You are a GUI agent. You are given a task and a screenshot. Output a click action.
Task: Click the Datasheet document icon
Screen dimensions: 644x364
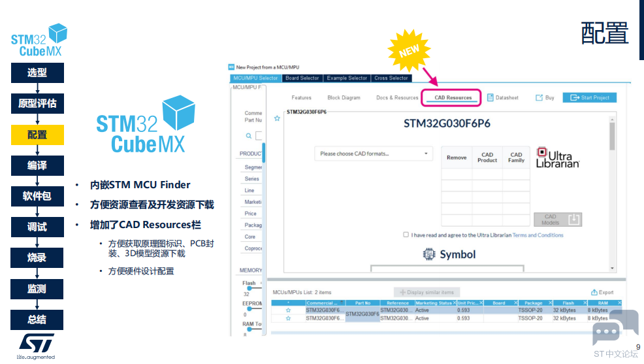[490, 97]
